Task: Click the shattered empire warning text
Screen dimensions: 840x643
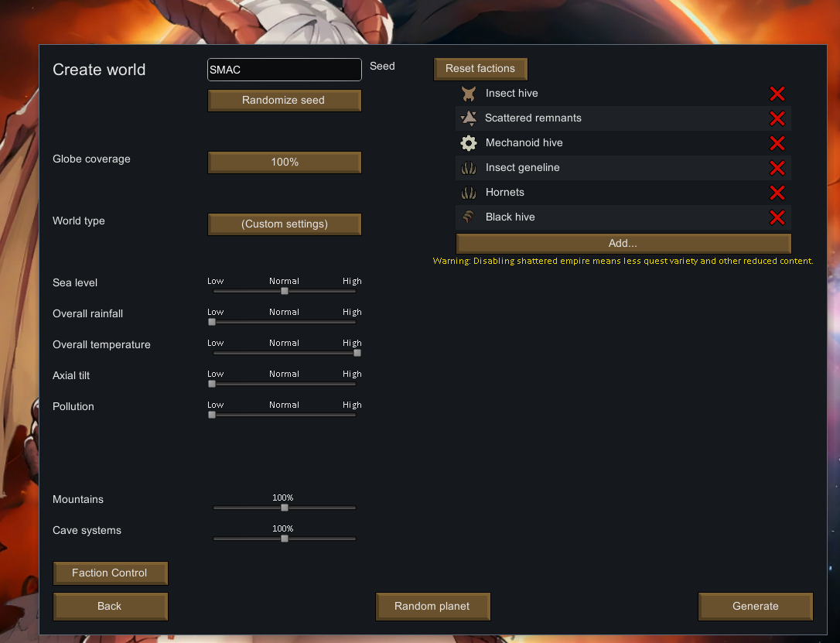Action: 623,261
